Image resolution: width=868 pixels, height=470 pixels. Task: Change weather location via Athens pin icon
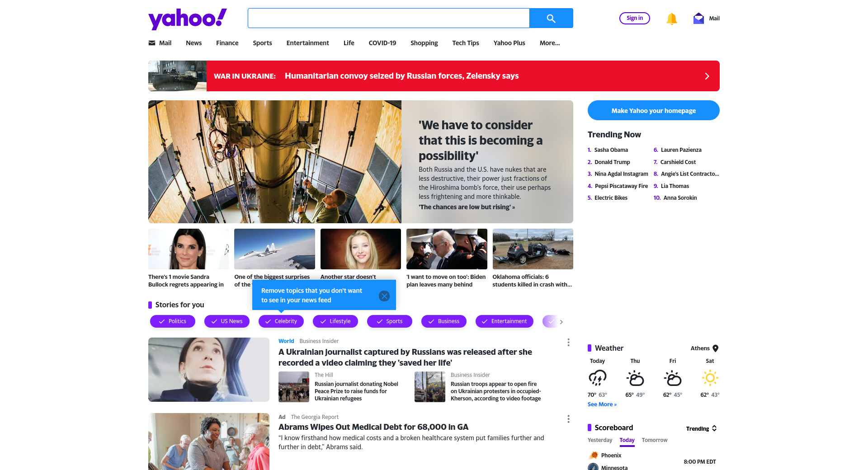(x=715, y=348)
